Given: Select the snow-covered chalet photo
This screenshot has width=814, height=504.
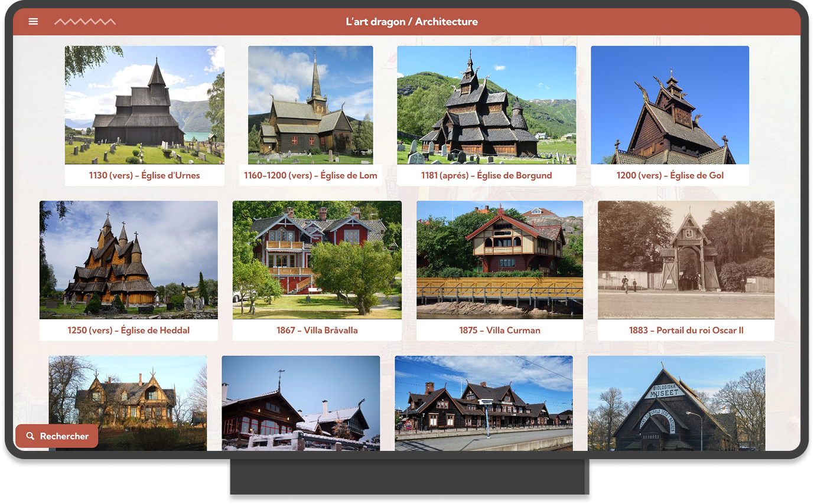Looking at the screenshot, I should pyautogui.click(x=301, y=402).
